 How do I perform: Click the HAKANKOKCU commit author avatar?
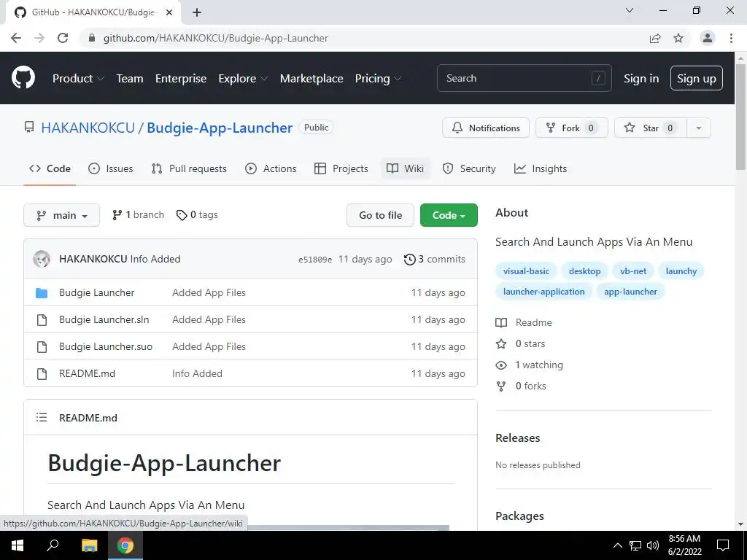pyautogui.click(x=42, y=259)
